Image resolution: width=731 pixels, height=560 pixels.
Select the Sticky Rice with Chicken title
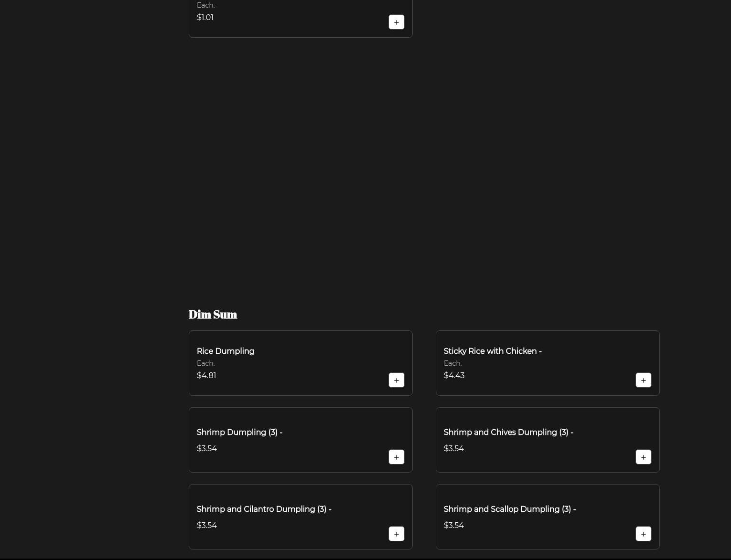click(x=492, y=351)
